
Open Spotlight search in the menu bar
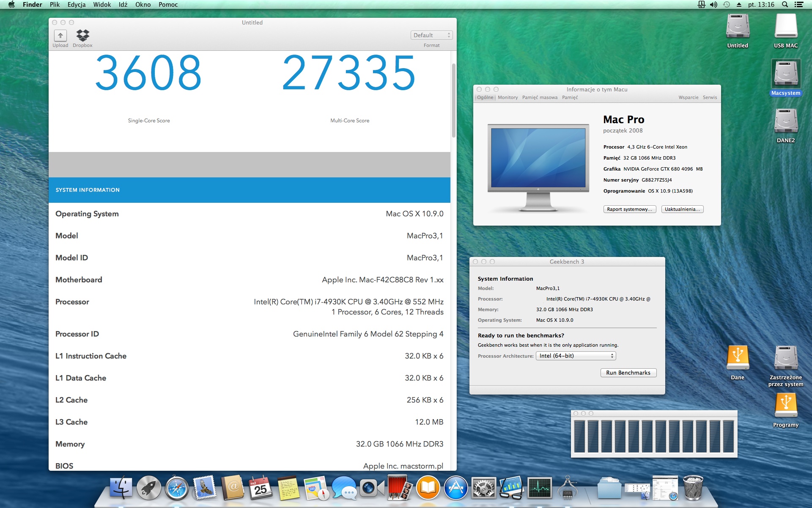(785, 5)
